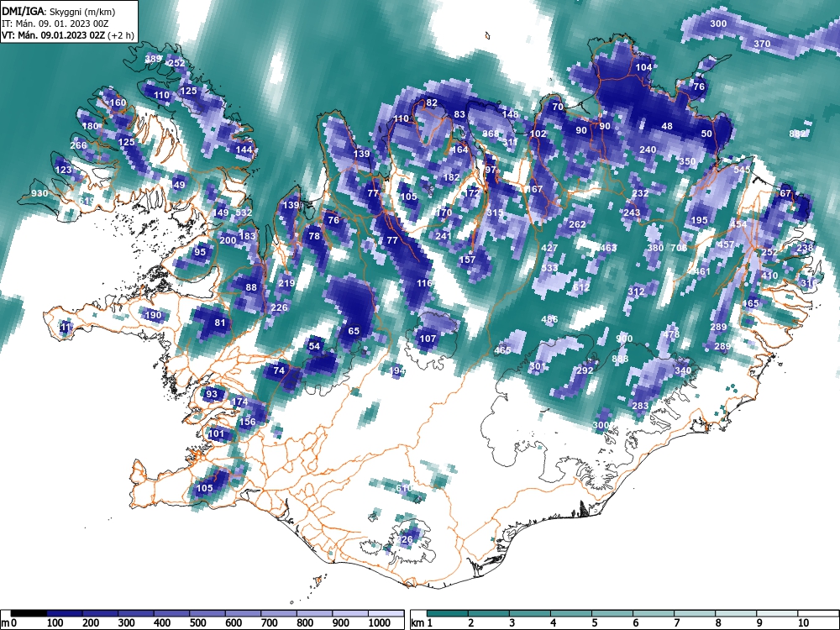The width and height of the screenshot is (840, 630).
Task: Select the 190 visibility value on the map
Action: click(x=153, y=315)
